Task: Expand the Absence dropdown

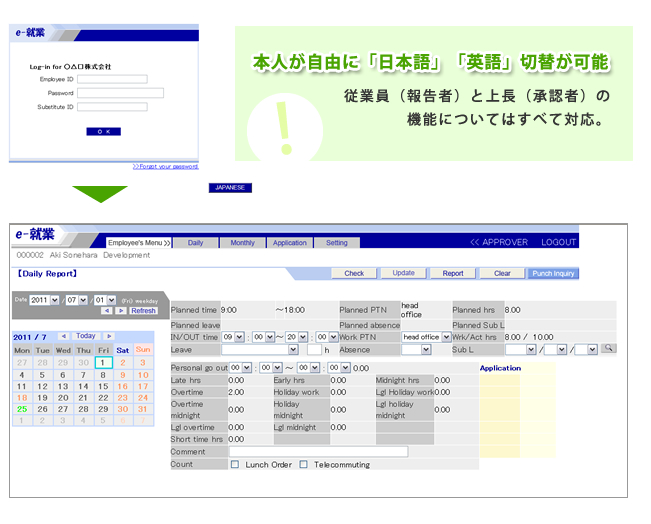Action: (x=416, y=350)
